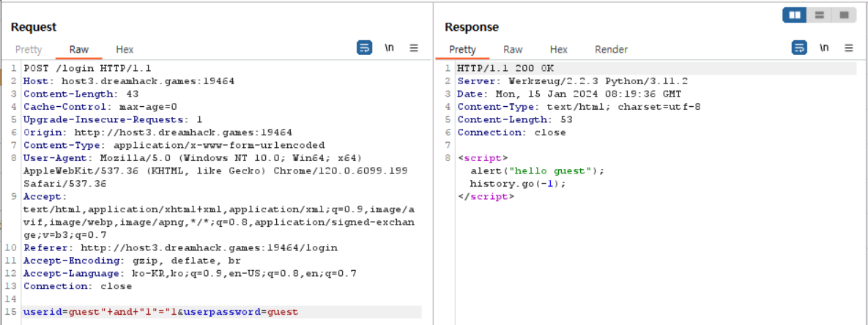Click the HTTP/1.1 200 OK status line
The width and height of the screenshot is (868, 325).
[505, 68]
